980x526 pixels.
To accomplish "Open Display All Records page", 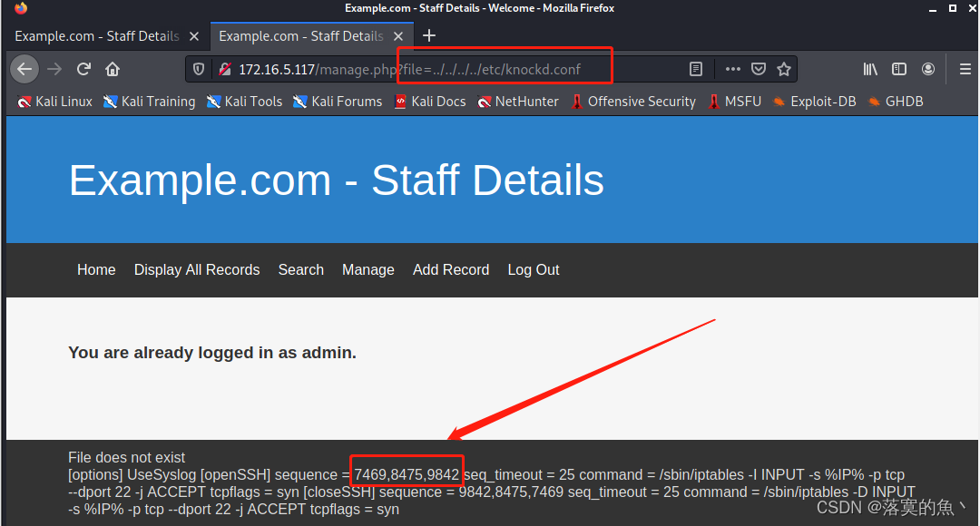I will pyautogui.click(x=197, y=270).
